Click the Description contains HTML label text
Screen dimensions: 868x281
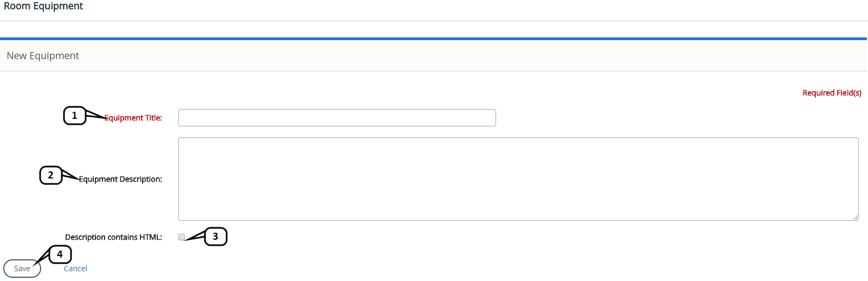click(113, 237)
